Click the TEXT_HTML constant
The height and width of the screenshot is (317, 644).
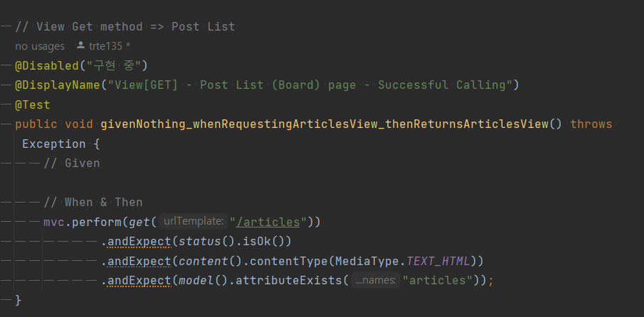tap(438, 262)
